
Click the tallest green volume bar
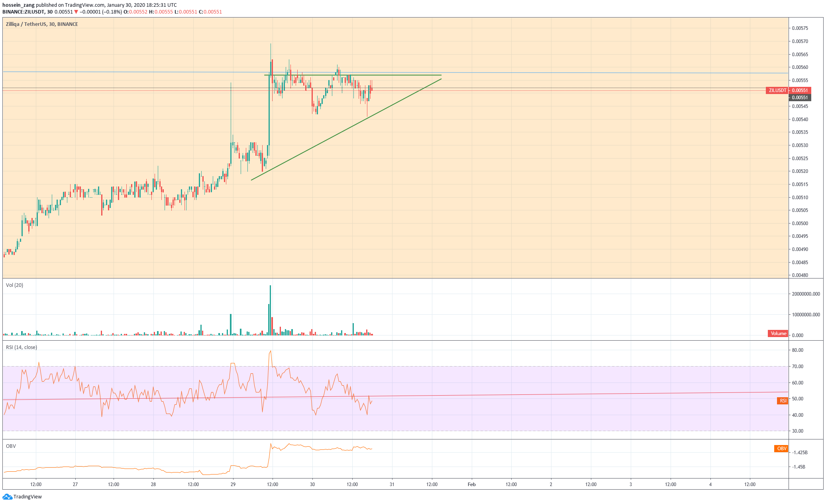[x=270, y=310]
